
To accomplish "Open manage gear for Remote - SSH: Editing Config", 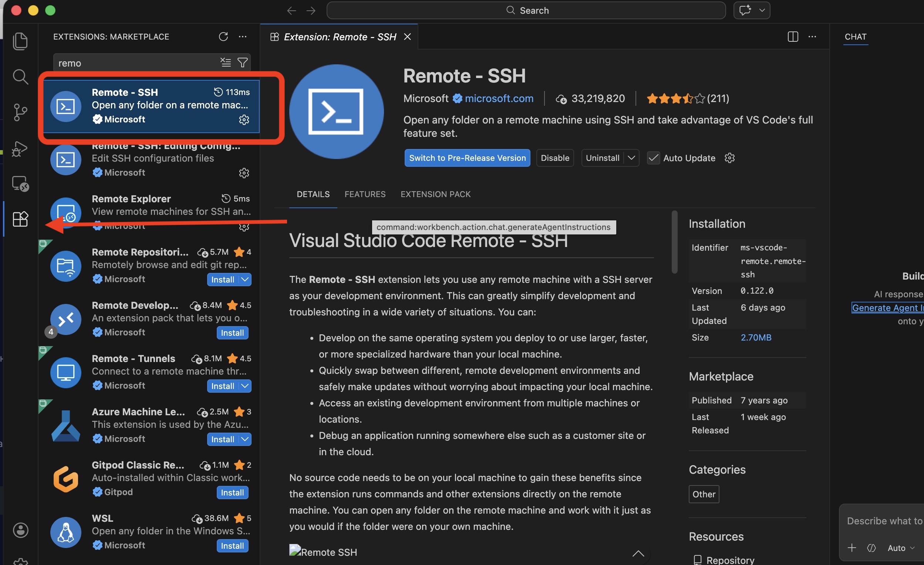I will pyautogui.click(x=244, y=173).
